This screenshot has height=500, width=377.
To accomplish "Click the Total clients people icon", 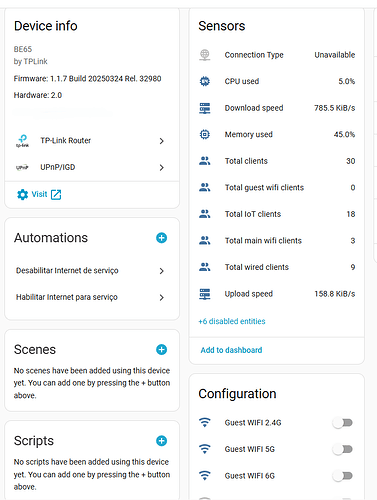I will (205, 161).
